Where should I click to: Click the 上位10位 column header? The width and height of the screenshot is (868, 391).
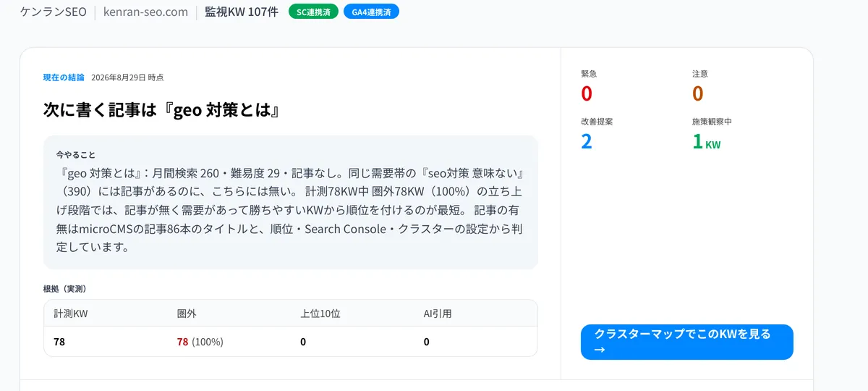(x=320, y=314)
